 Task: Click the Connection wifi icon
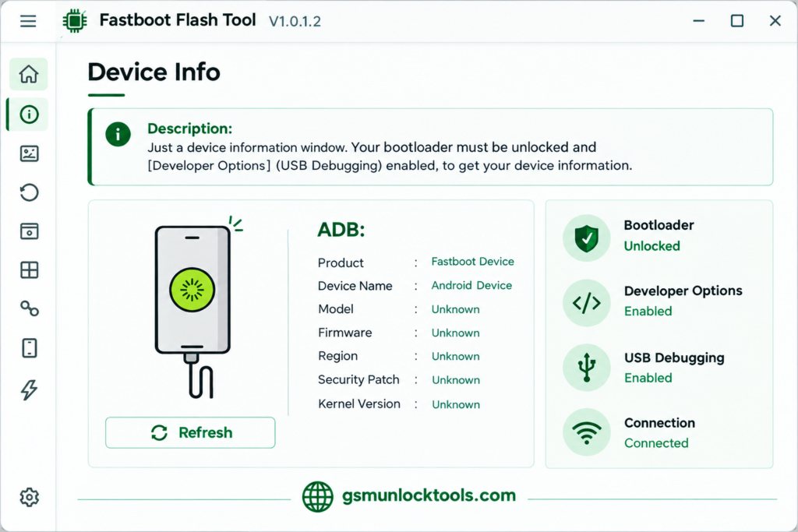click(586, 432)
